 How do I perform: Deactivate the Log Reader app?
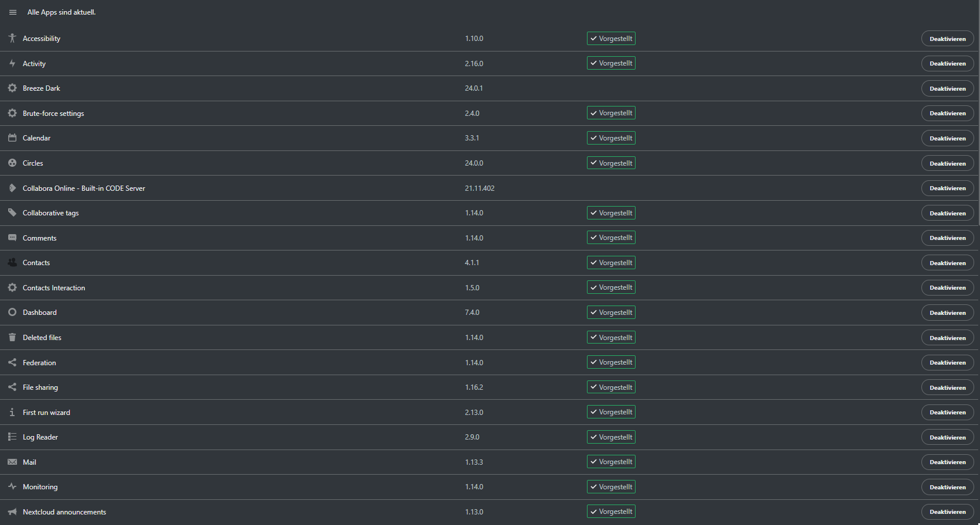(947, 437)
